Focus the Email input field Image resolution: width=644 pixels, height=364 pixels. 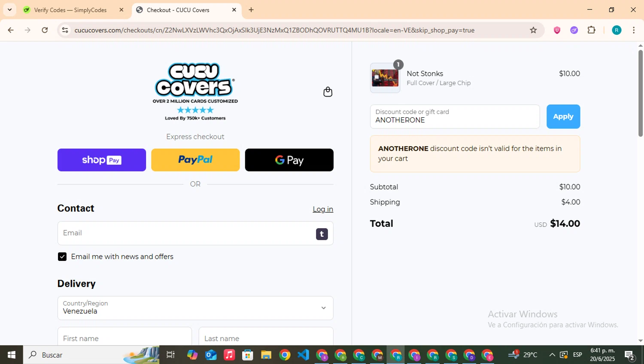pyautogui.click(x=195, y=233)
